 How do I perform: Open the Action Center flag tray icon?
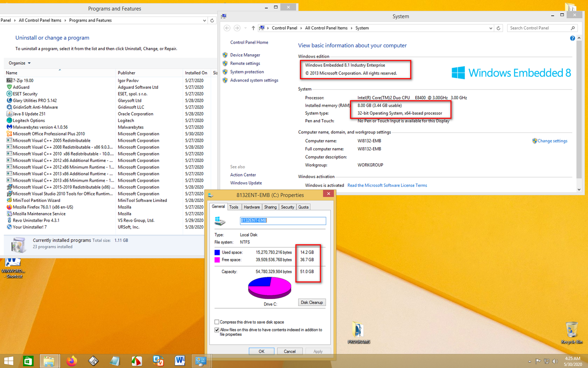pos(538,362)
